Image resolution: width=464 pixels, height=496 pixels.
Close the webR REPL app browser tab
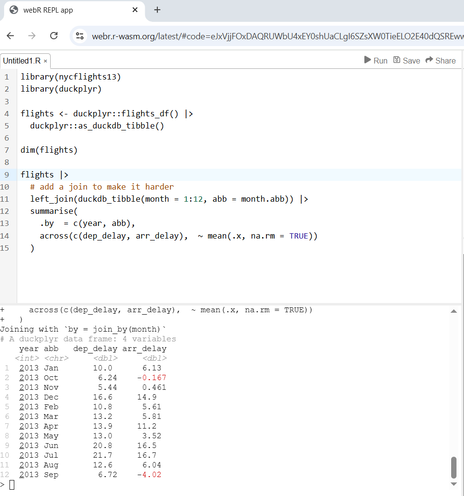[135, 10]
